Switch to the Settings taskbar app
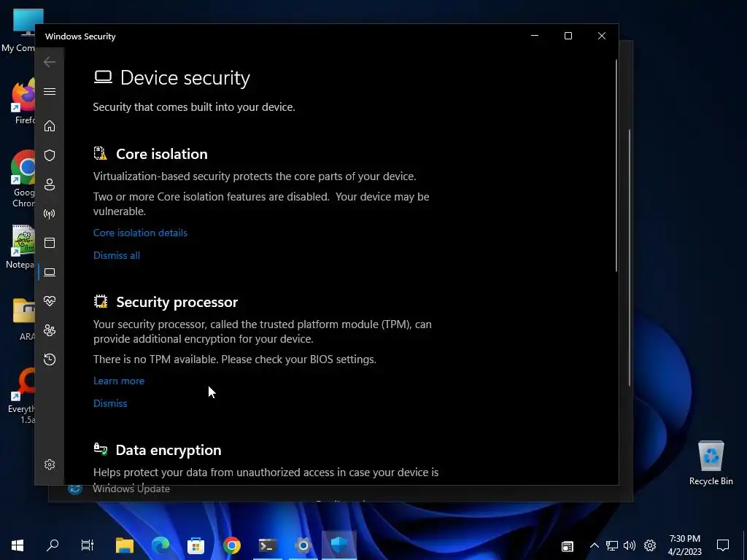The width and height of the screenshot is (747, 560). [303, 545]
